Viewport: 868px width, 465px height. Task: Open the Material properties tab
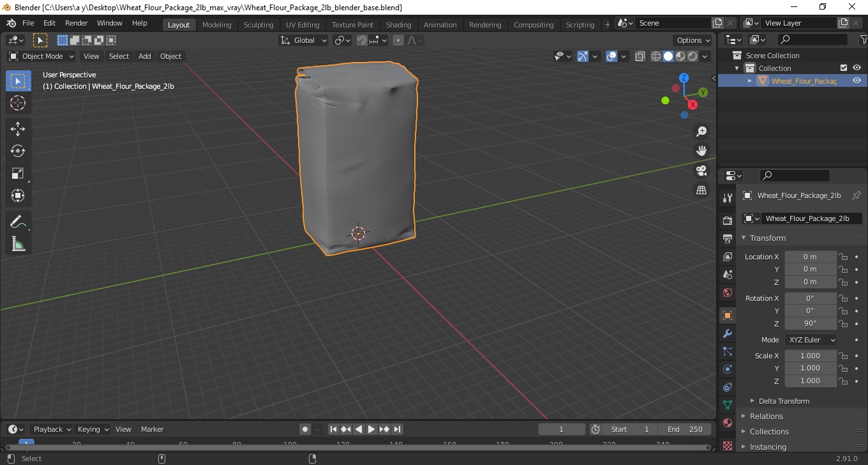pyautogui.click(x=728, y=423)
